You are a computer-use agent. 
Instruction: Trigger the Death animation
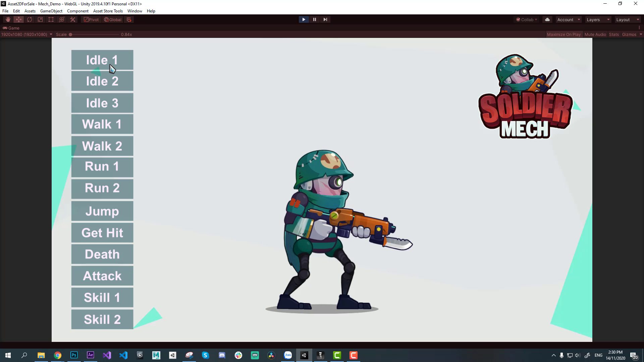pyautogui.click(x=102, y=254)
